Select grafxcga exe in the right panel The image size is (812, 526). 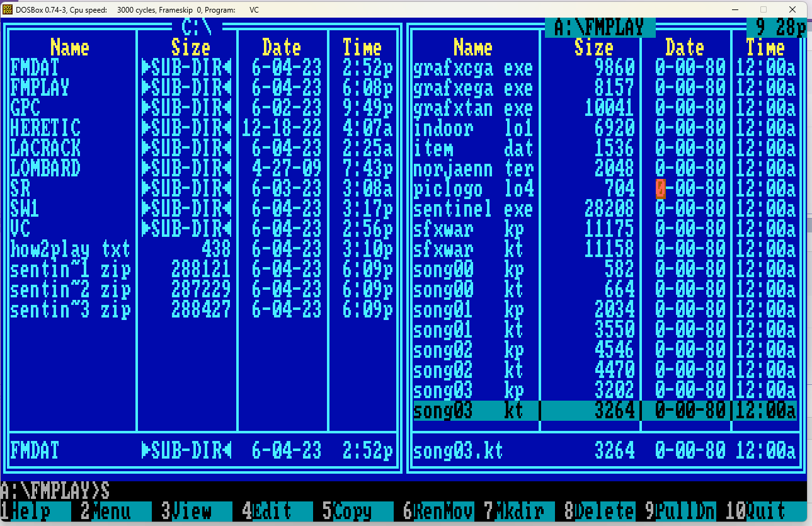pos(605,67)
